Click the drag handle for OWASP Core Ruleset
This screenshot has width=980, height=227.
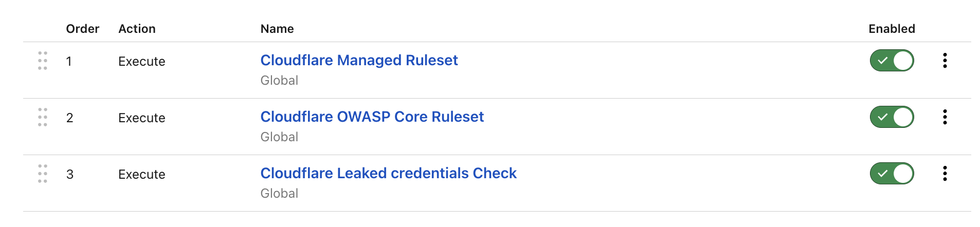click(x=43, y=117)
